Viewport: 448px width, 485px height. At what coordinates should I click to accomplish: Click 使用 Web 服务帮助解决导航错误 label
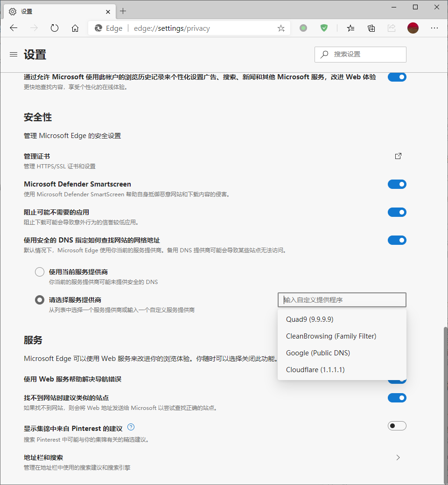pos(72,379)
